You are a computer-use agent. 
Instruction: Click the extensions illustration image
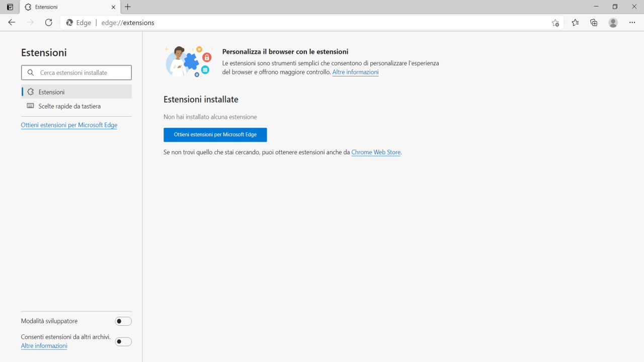188,61
